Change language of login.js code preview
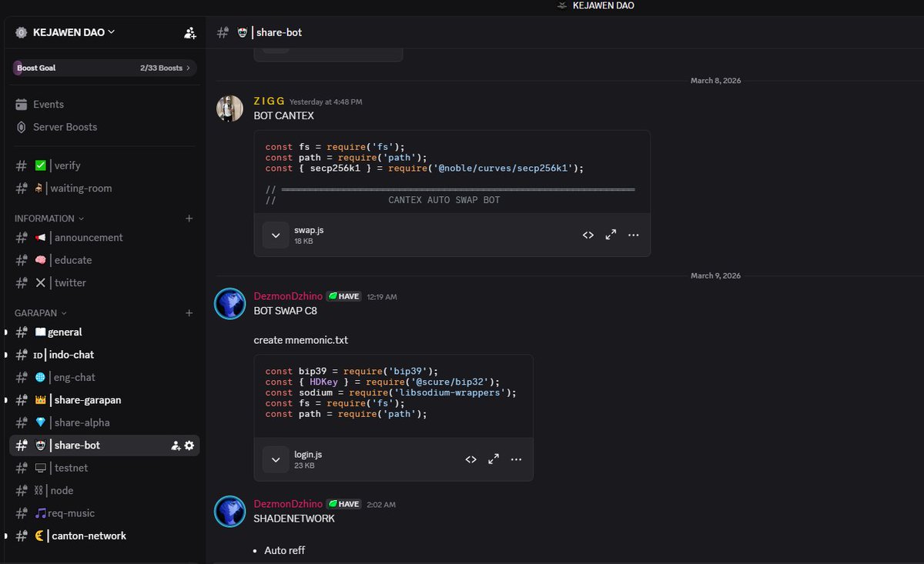Viewport: 924px width, 564px height. tap(470, 460)
